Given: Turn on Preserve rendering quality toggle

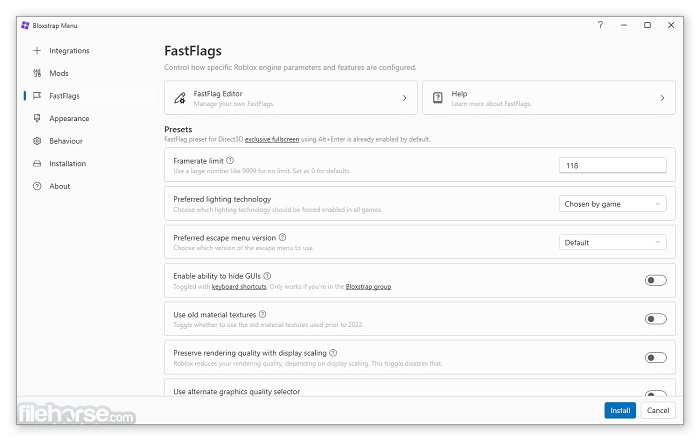Looking at the screenshot, I should [x=655, y=357].
